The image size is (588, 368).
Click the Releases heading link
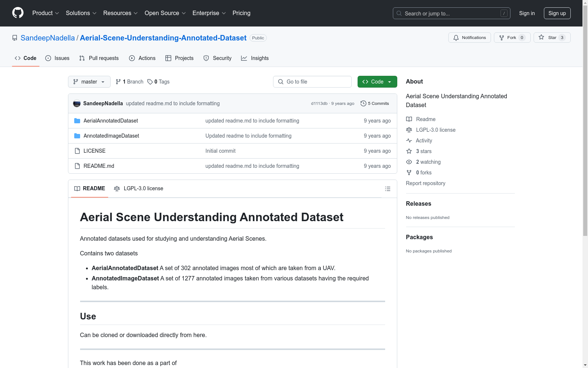tap(419, 204)
